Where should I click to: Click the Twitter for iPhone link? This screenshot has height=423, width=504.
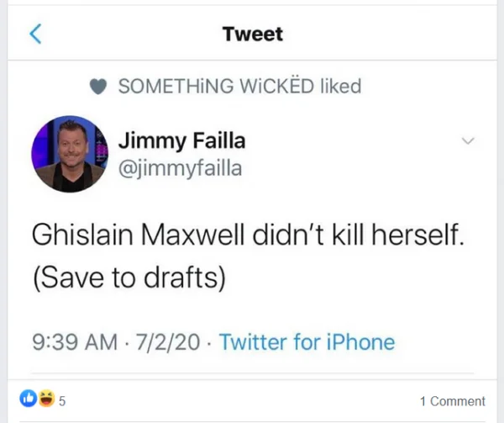307,341
